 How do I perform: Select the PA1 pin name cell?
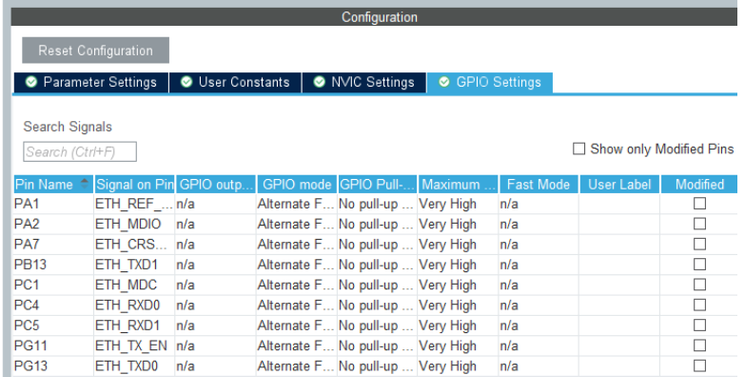click(53, 204)
